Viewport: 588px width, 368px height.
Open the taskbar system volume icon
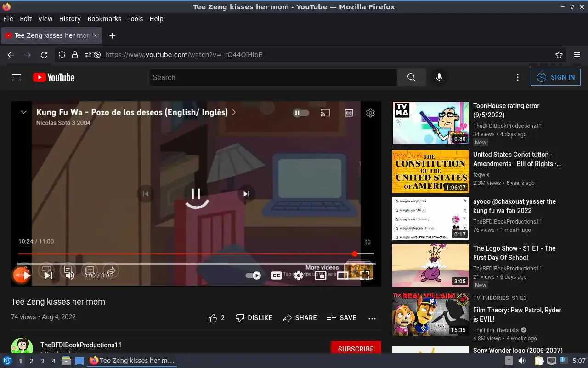click(522, 361)
